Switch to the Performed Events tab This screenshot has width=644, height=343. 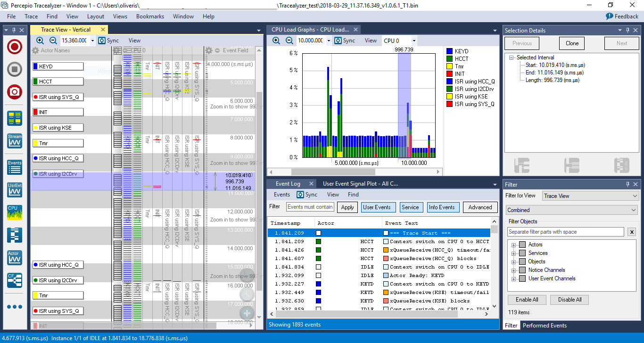point(545,326)
